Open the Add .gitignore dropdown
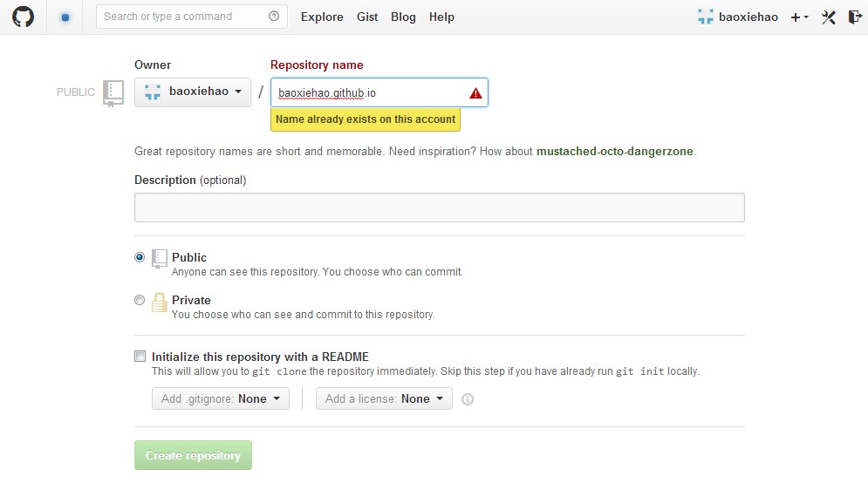Viewport: 868px width, 483px height. tap(220, 398)
